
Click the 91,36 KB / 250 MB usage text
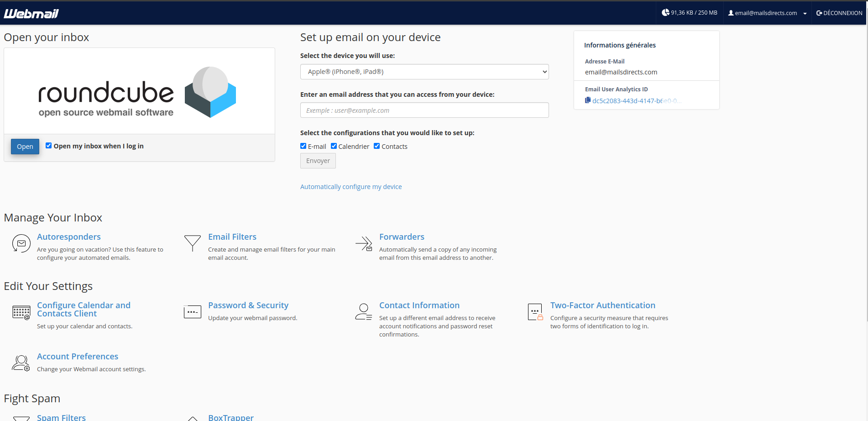click(x=694, y=13)
